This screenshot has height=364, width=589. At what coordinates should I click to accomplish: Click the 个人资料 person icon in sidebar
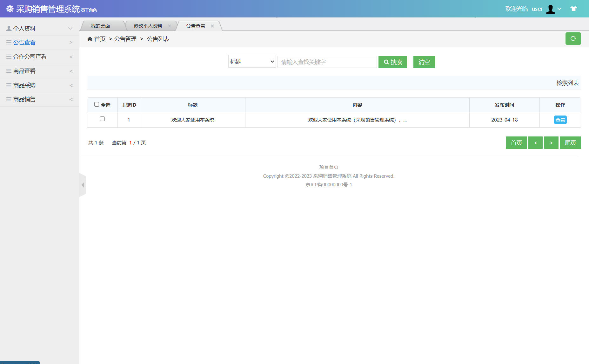pos(8,28)
